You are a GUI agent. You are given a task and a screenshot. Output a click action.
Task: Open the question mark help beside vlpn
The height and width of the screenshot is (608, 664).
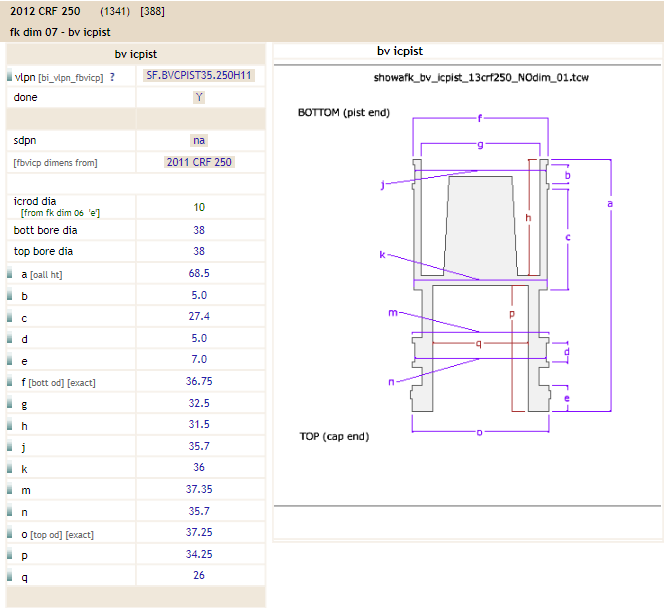112,77
